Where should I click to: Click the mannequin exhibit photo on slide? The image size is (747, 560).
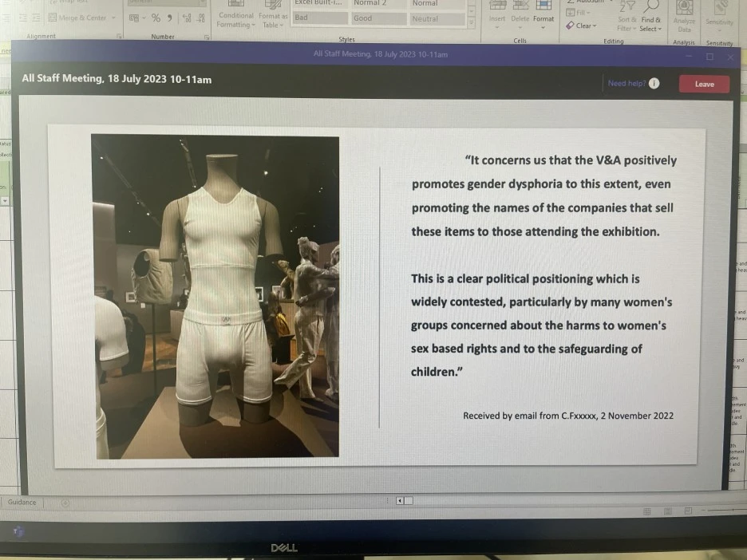pyautogui.click(x=215, y=296)
